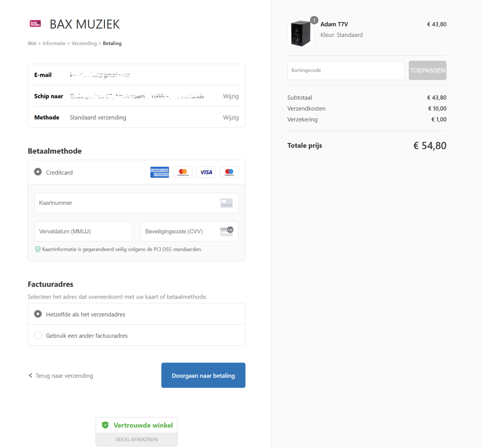Viewport: 482px width, 448px height.
Task: Click the Vertrouwde winkel shield icon
Action: (x=105, y=425)
